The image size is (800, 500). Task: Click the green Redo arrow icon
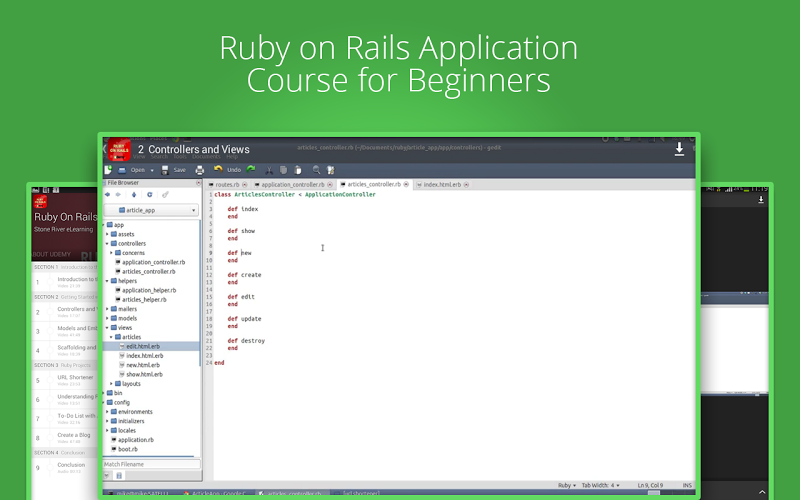coord(251,169)
